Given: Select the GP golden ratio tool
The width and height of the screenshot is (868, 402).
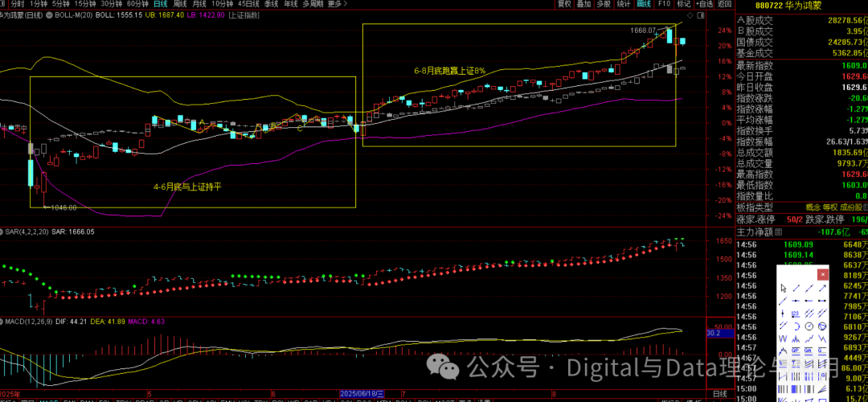Looking at the screenshot, I should coord(796,351).
